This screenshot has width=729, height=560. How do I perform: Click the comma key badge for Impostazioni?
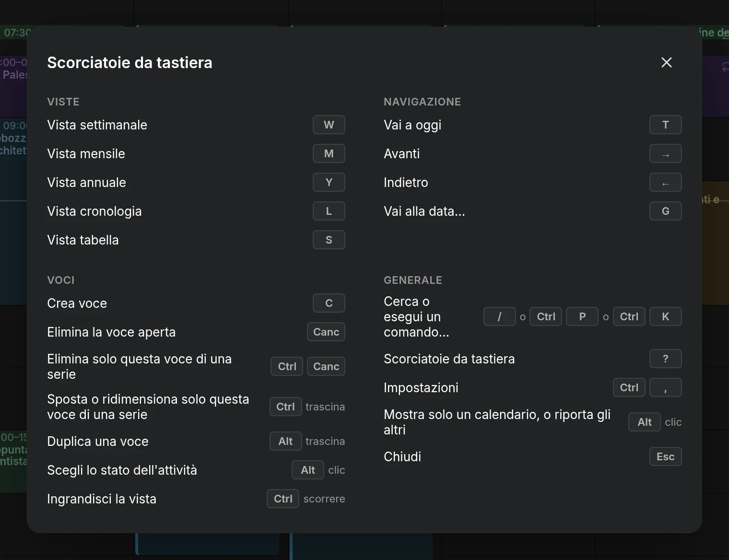(666, 387)
